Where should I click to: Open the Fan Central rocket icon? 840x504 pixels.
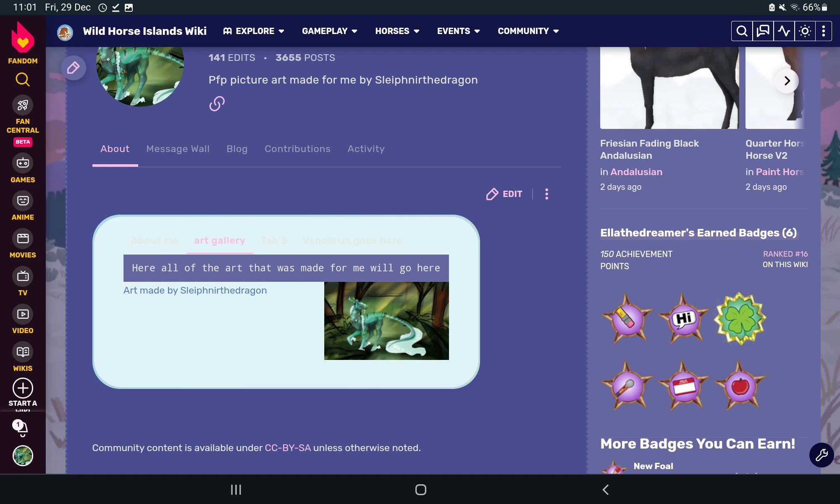point(23,105)
